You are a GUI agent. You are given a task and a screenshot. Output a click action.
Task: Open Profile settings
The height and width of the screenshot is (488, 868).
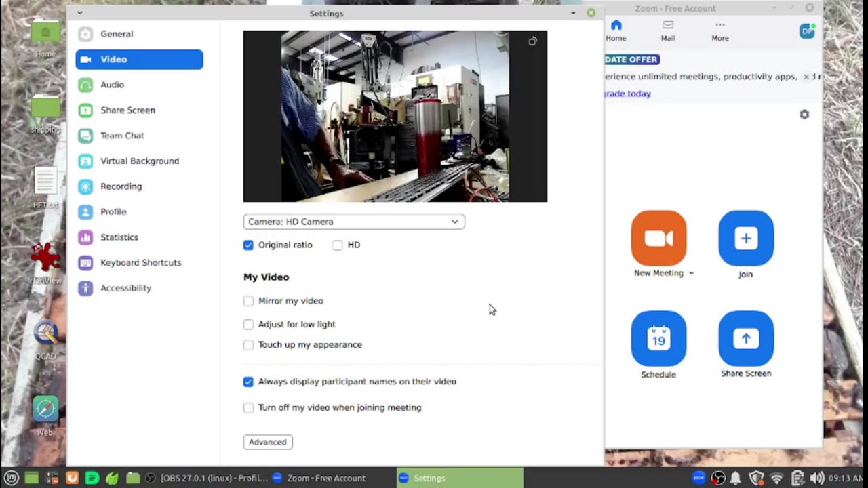(x=139, y=211)
